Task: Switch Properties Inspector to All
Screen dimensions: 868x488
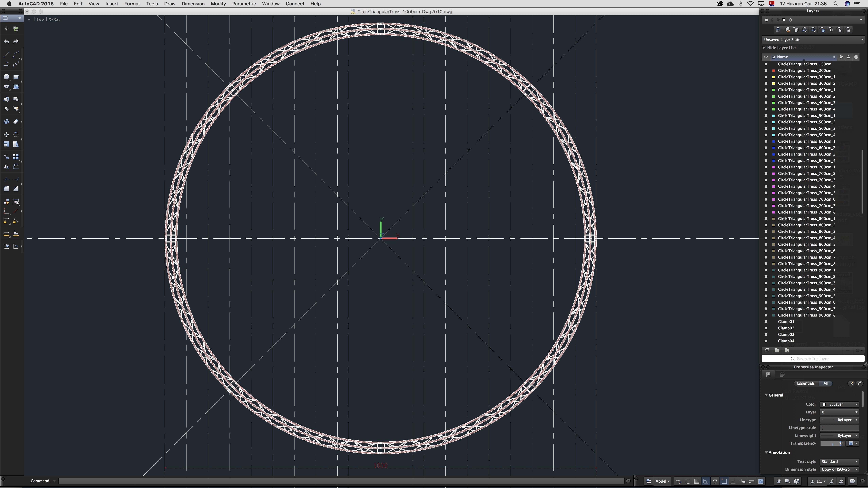Action: click(826, 384)
